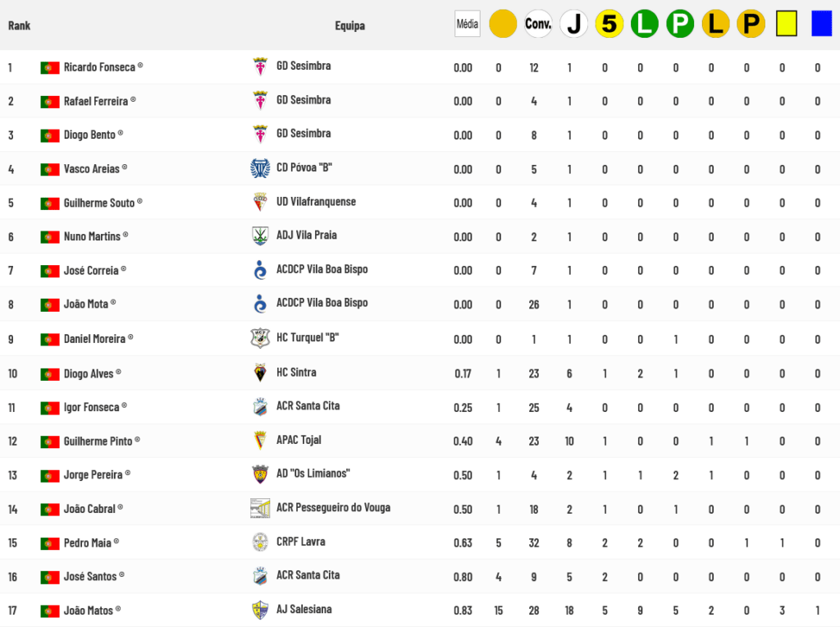
Task: Click the gold P column icon
Action: point(751,24)
